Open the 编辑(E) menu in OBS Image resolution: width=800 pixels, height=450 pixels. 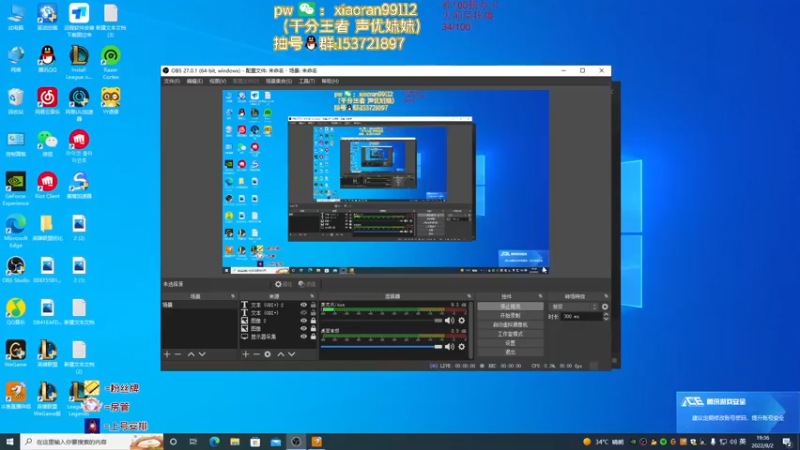pyautogui.click(x=194, y=81)
